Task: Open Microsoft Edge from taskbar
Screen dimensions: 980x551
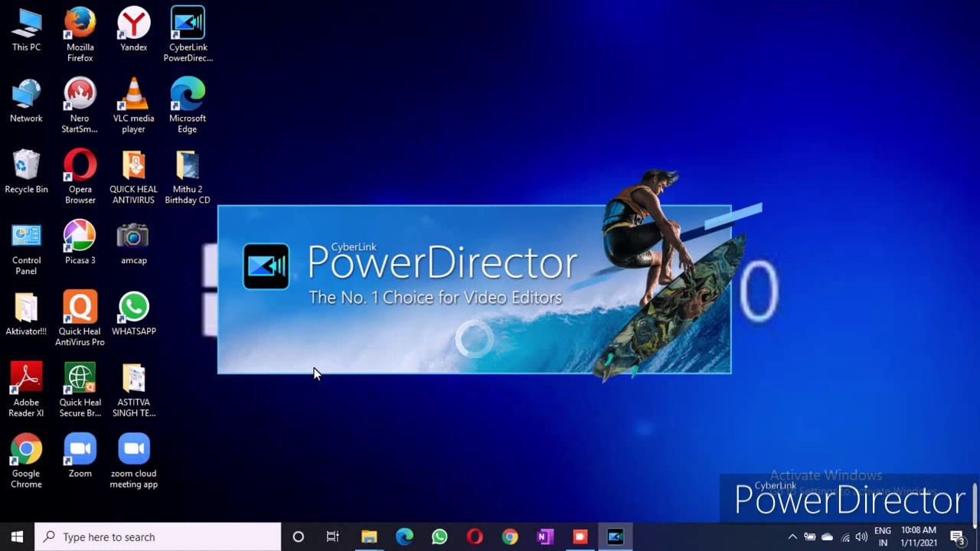Action: 404,536
